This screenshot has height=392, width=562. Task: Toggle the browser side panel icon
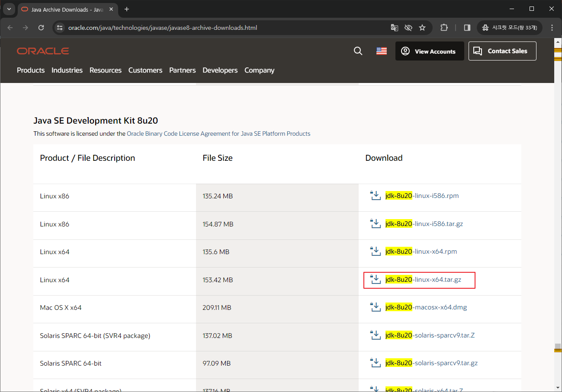click(x=467, y=28)
